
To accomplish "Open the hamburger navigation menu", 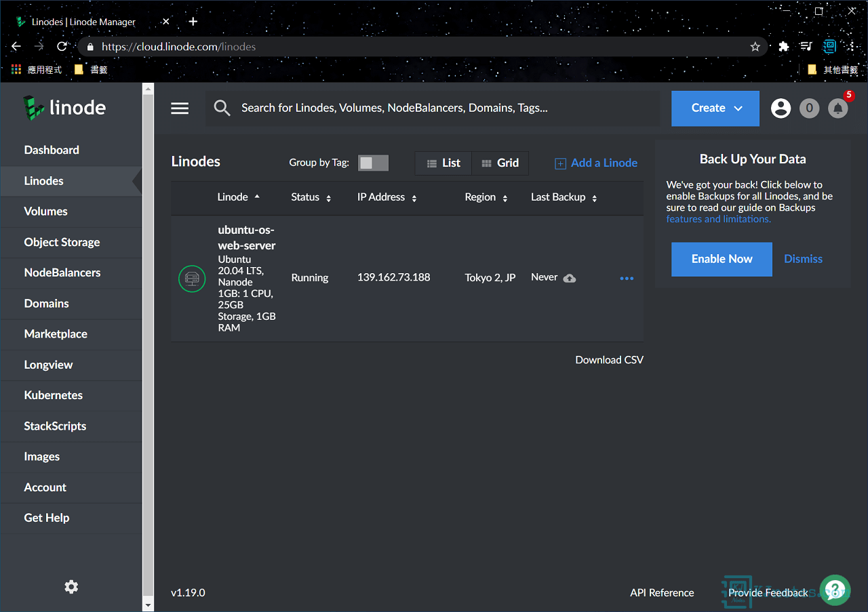I will pyautogui.click(x=180, y=108).
